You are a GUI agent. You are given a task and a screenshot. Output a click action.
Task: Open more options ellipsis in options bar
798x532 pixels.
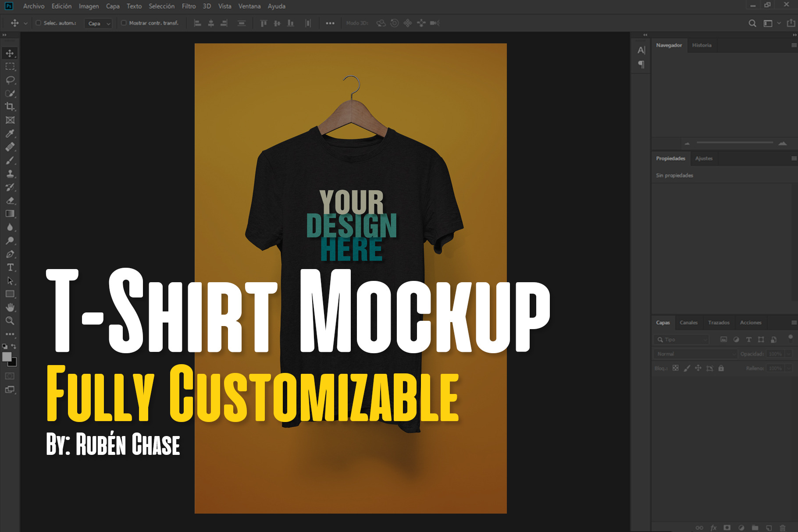[x=330, y=23]
